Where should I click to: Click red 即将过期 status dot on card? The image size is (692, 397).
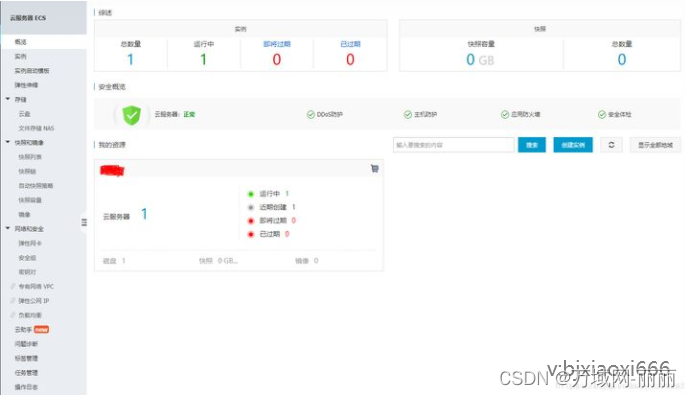pos(251,221)
